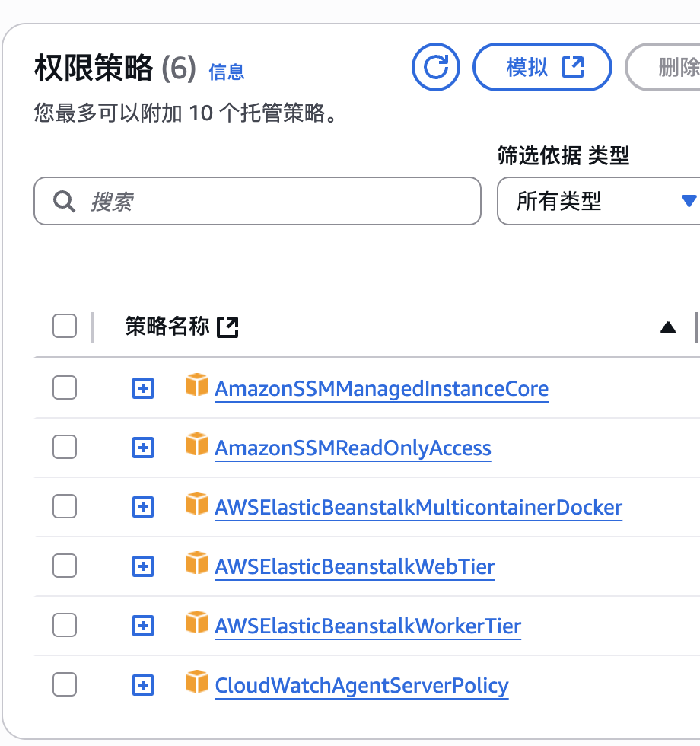Click the orange box icon for AWSElasticBeanstalkWebTier

tap(197, 563)
